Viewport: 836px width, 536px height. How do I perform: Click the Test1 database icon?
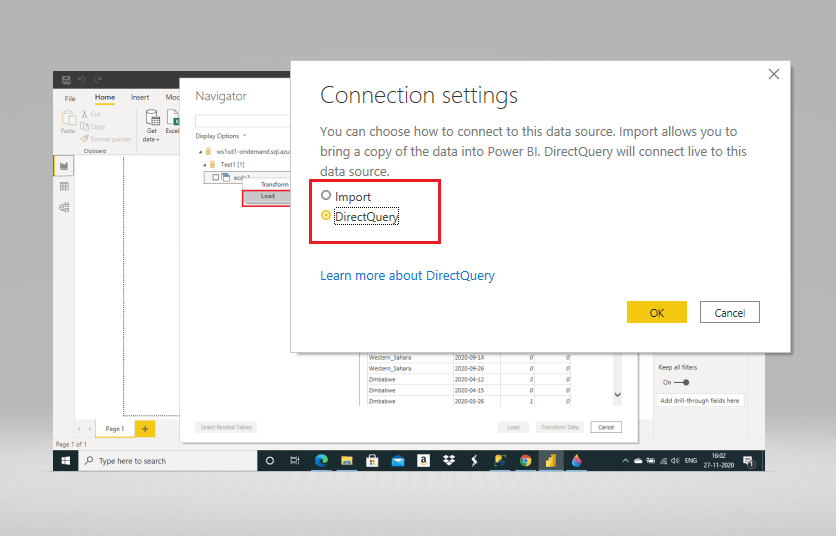[x=212, y=164]
